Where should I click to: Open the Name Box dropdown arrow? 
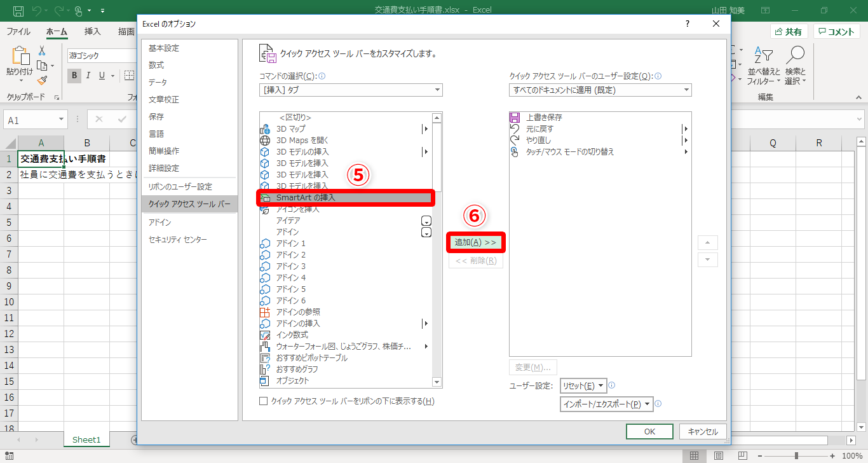point(62,120)
